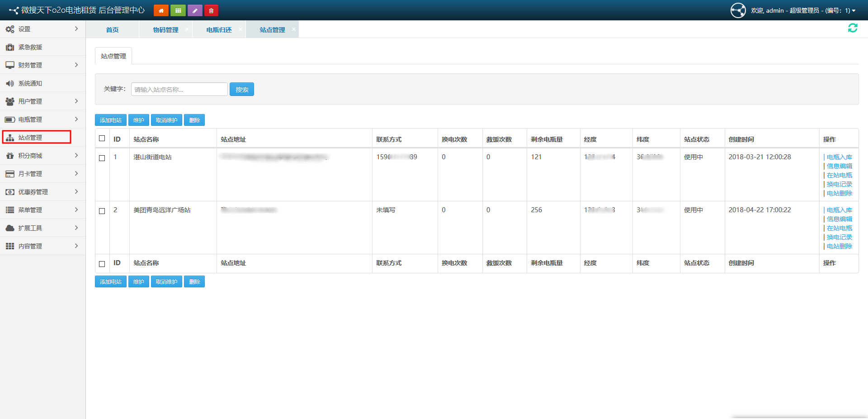Click the 关键字 station name input field
Viewport: 868px width, 419px height.
pos(179,90)
